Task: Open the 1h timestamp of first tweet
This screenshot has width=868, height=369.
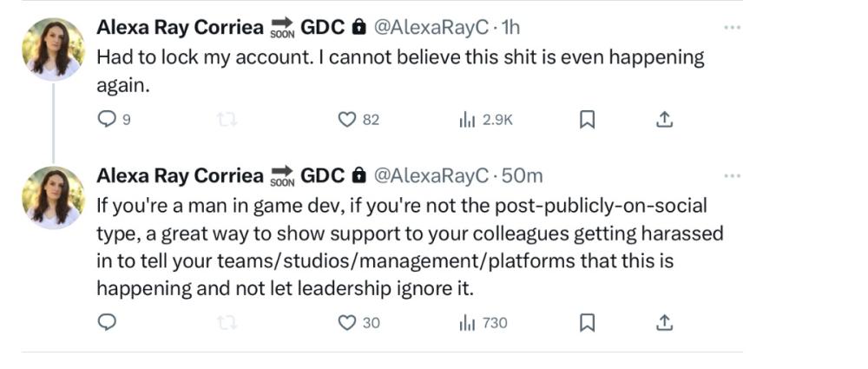Action: tap(510, 28)
